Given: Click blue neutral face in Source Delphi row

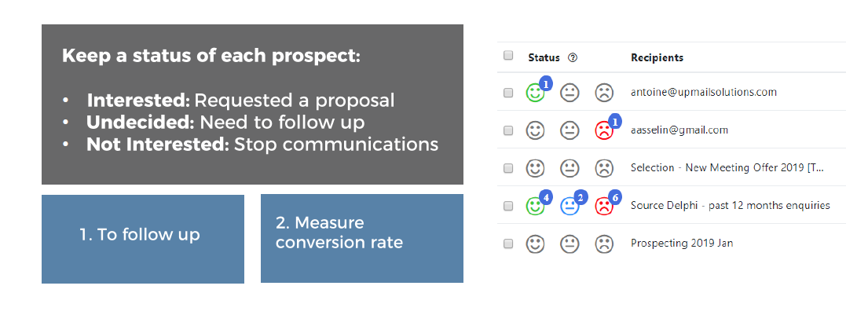Looking at the screenshot, I should (x=570, y=206).
